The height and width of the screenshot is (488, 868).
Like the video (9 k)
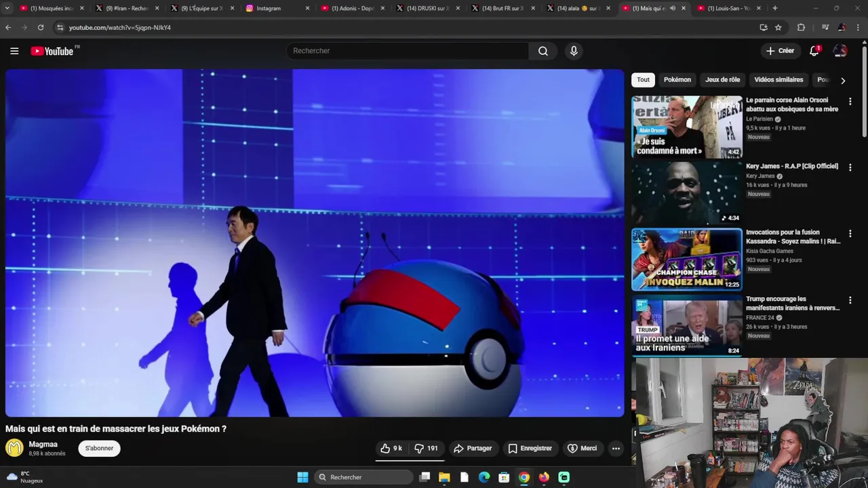tap(392, 448)
